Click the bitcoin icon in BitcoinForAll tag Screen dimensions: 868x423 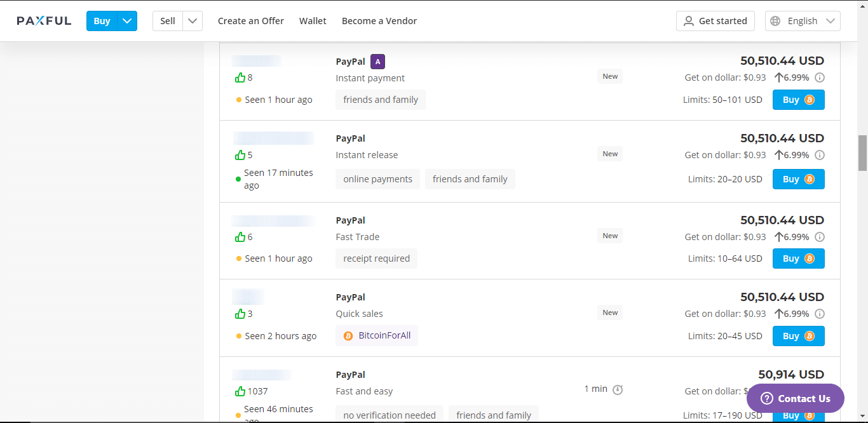click(x=348, y=336)
